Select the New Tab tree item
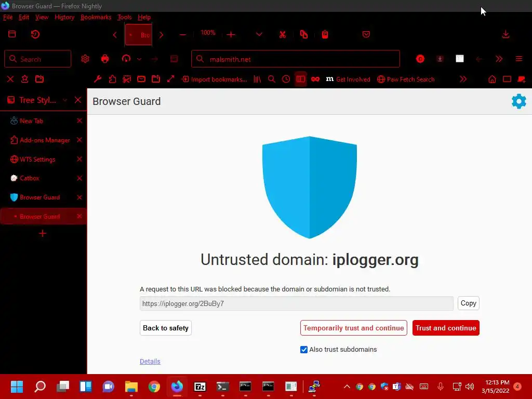 pos(44,121)
